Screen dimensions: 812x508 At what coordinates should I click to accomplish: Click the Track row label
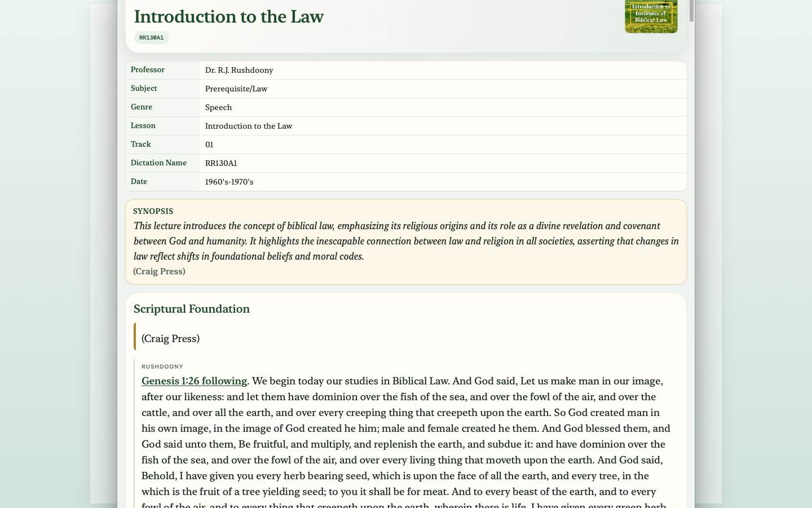pos(141,144)
